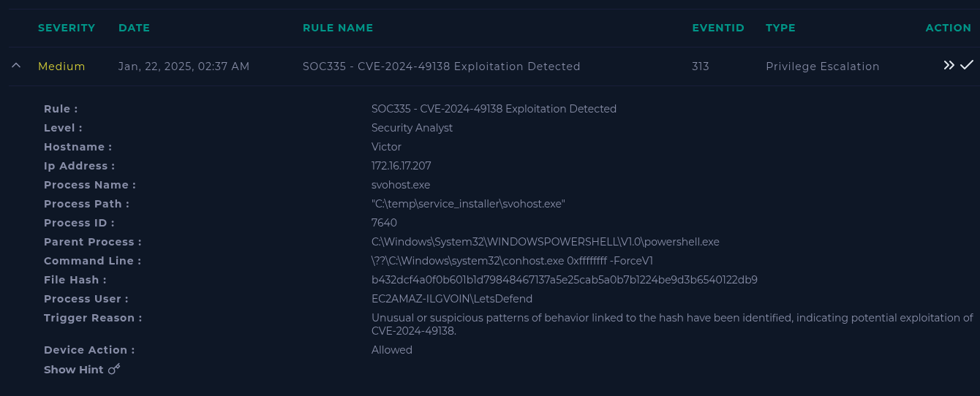Select event ID 313 in the row
This screenshot has height=396, width=980.
point(701,66)
